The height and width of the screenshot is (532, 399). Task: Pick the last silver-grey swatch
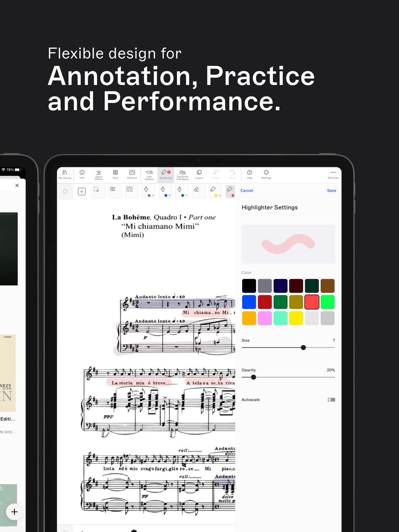328,318
